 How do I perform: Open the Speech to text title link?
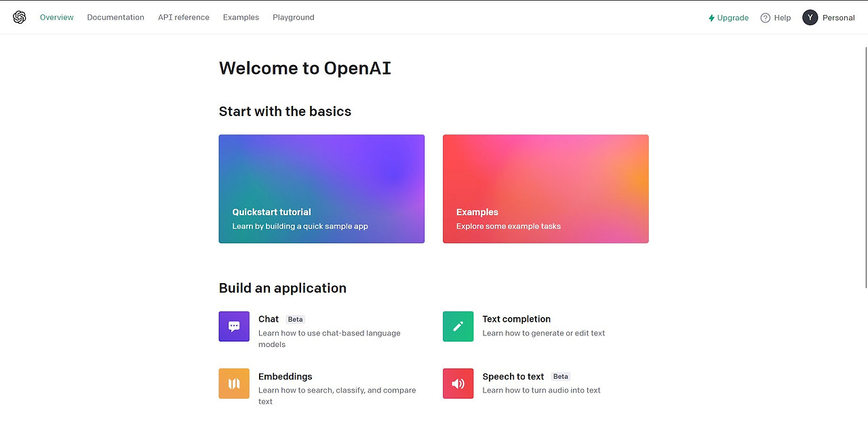point(513,376)
